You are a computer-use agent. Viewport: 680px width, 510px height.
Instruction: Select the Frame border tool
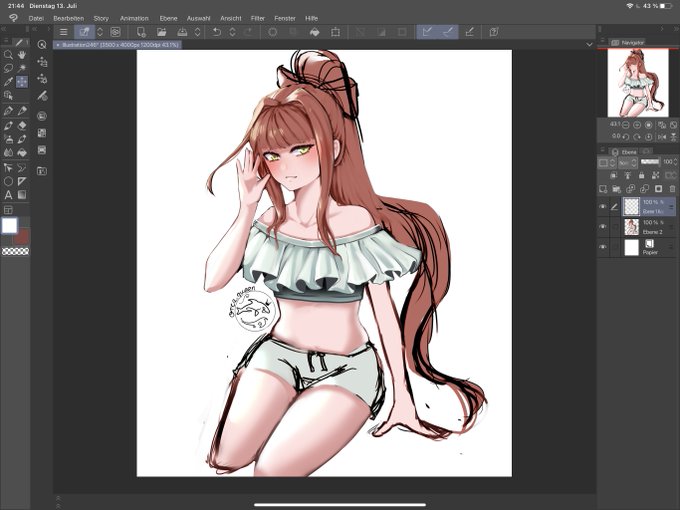pyautogui.click(x=8, y=210)
